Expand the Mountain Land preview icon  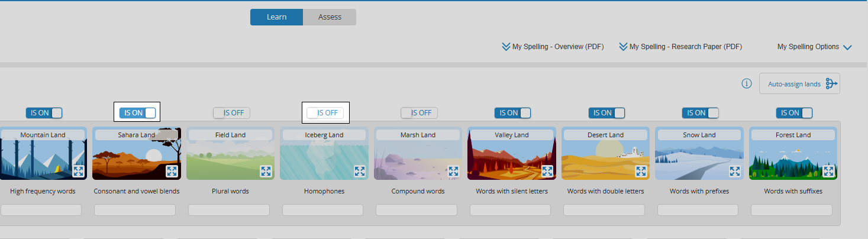point(78,171)
